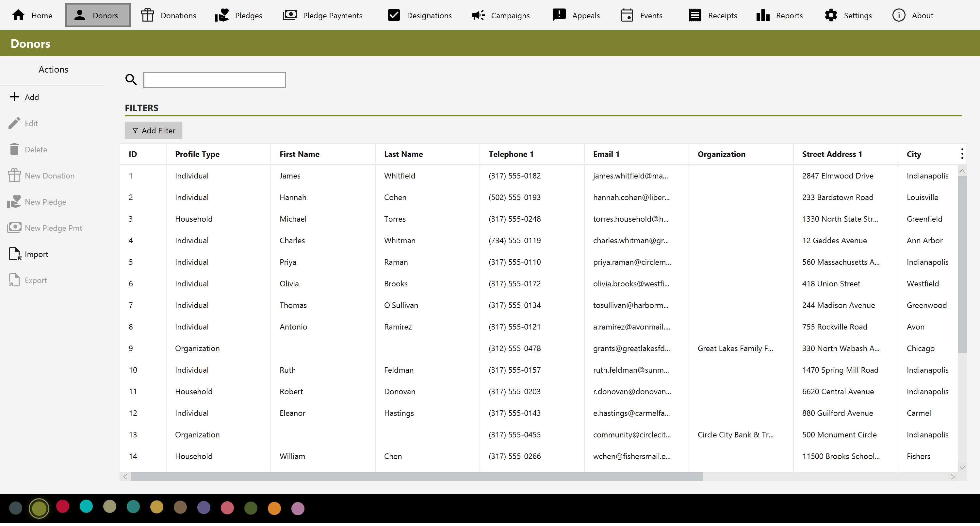
Task: Click the About info icon
Action: [x=899, y=15]
